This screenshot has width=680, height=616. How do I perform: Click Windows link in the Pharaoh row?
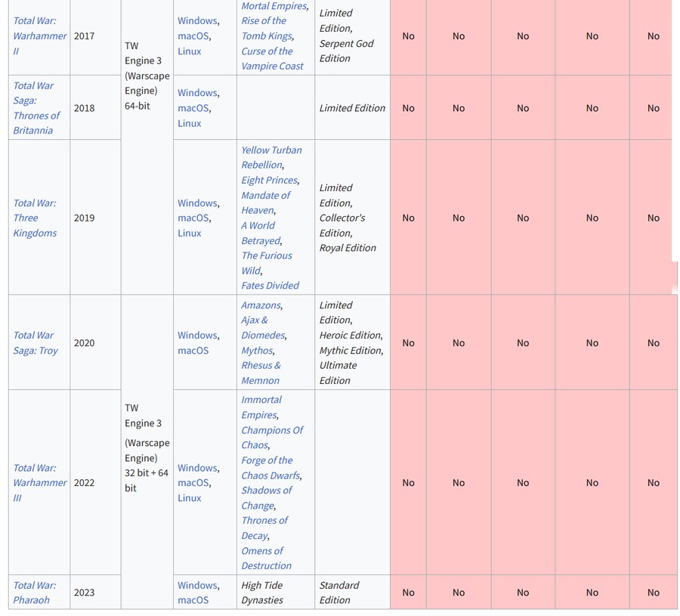click(x=197, y=585)
